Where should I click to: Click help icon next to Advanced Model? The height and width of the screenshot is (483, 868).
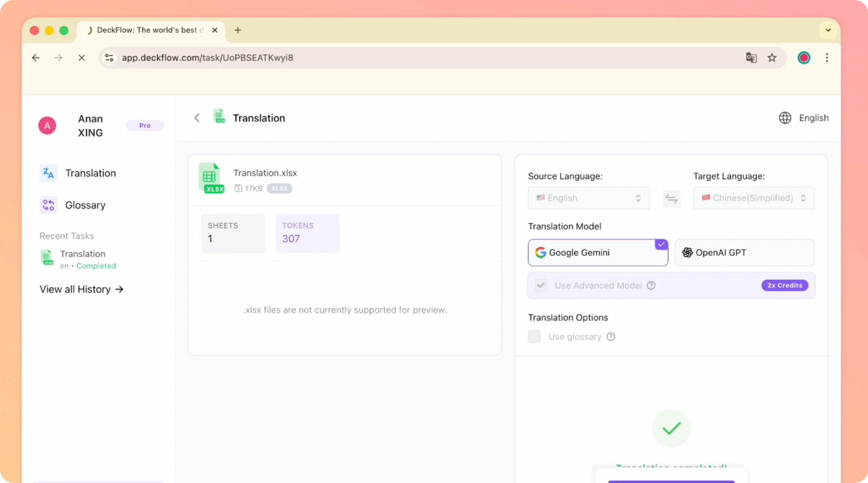click(651, 285)
